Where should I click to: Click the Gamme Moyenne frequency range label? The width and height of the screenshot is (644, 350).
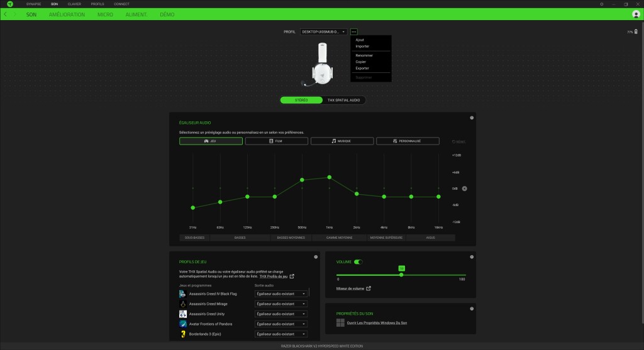pyautogui.click(x=339, y=238)
